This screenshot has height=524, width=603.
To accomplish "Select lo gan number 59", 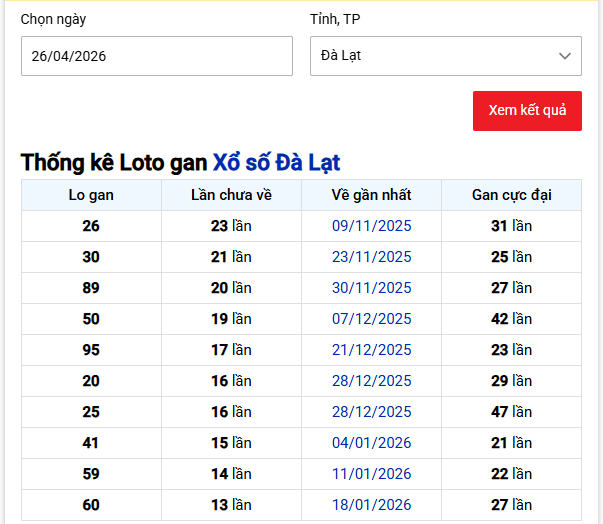I will pos(91,474).
